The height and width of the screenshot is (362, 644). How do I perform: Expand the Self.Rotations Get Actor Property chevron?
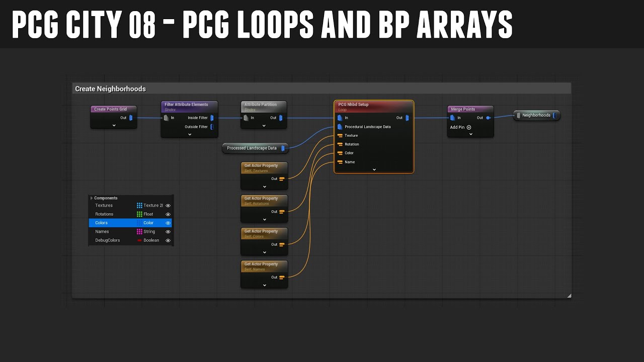pyautogui.click(x=264, y=219)
